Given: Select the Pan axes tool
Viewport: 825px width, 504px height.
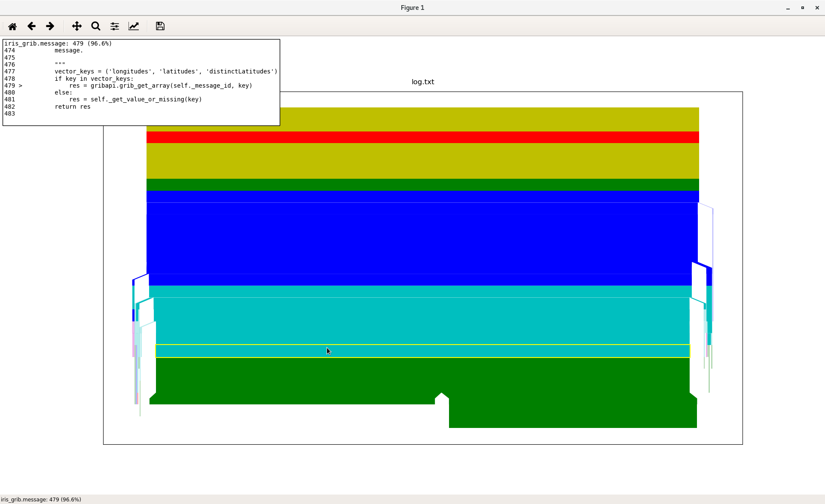Looking at the screenshot, I should click(77, 27).
